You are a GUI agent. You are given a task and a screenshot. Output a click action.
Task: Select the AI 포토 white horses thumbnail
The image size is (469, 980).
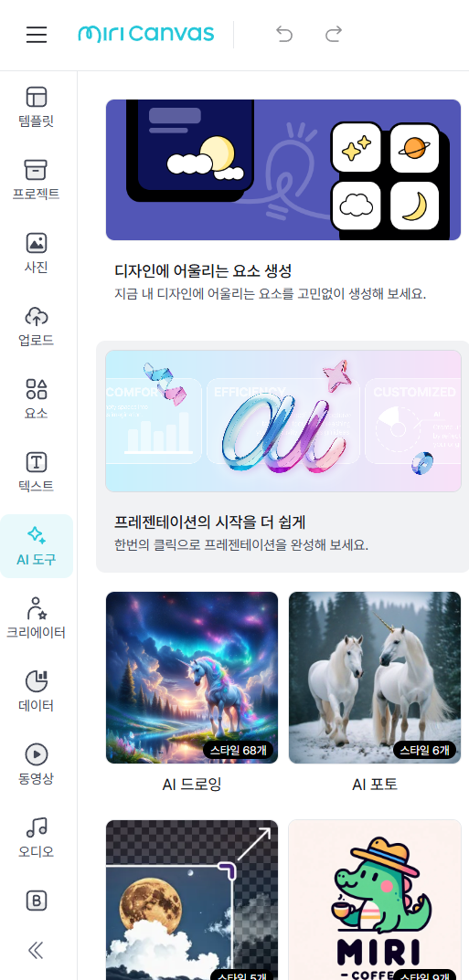pos(375,678)
